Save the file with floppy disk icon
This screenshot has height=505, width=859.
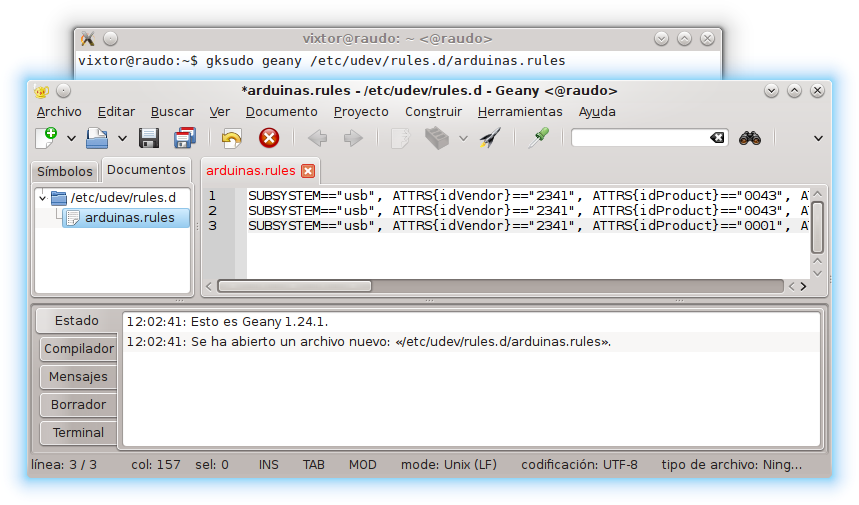point(148,138)
